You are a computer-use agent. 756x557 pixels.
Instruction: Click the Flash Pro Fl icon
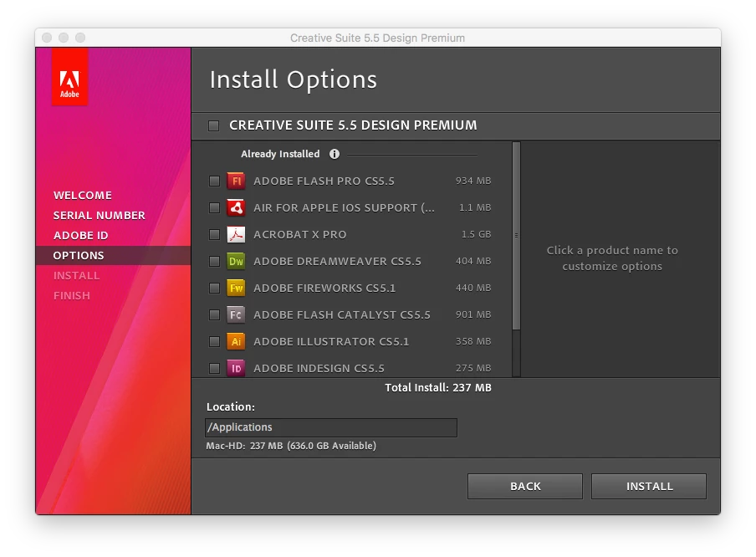(236, 181)
